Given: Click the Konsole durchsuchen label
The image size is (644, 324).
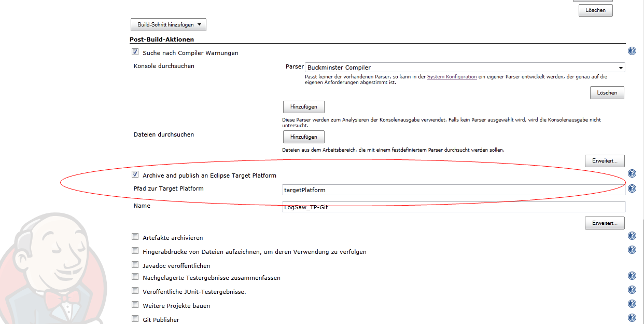Looking at the screenshot, I should click(164, 66).
